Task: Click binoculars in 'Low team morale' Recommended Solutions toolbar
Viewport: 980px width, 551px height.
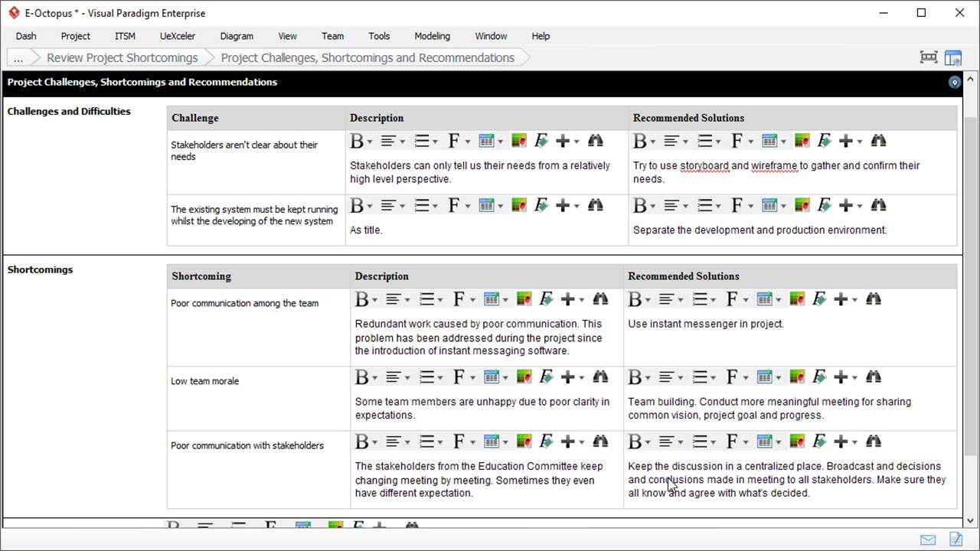Action: pyautogui.click(x=874, y=377)
